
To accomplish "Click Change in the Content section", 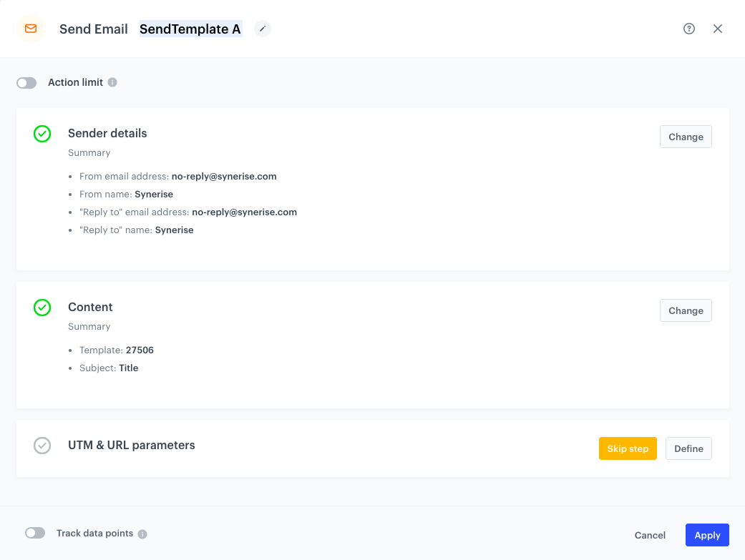I will pos(685,310).
